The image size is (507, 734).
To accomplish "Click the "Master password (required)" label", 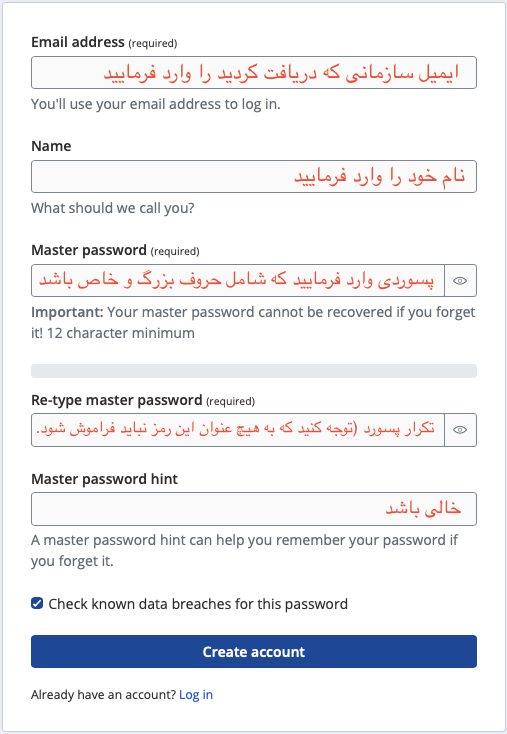I will coord(115,250).
